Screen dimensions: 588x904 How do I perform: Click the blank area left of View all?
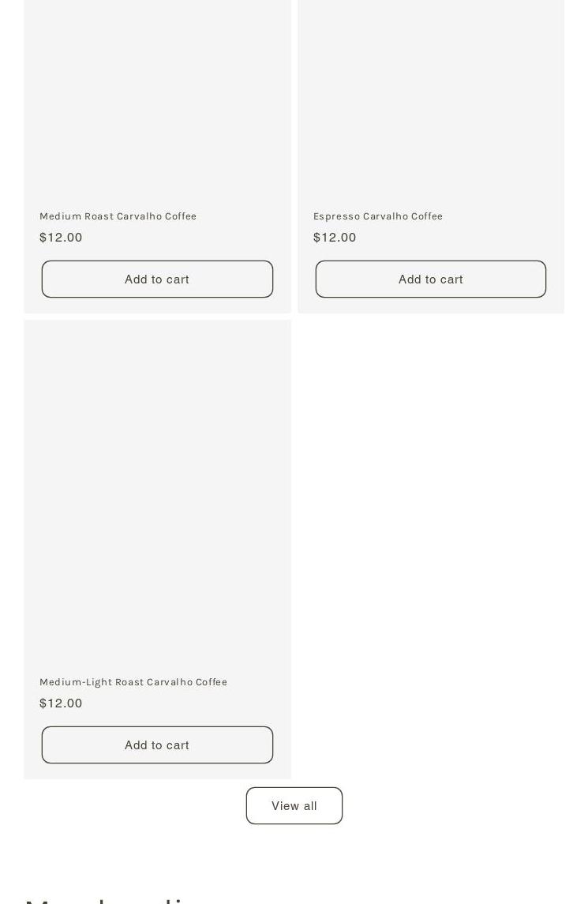(x=126, y=805)
